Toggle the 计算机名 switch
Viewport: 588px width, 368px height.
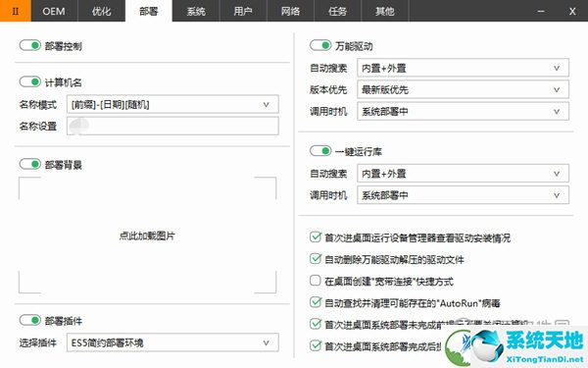(30, 81)
